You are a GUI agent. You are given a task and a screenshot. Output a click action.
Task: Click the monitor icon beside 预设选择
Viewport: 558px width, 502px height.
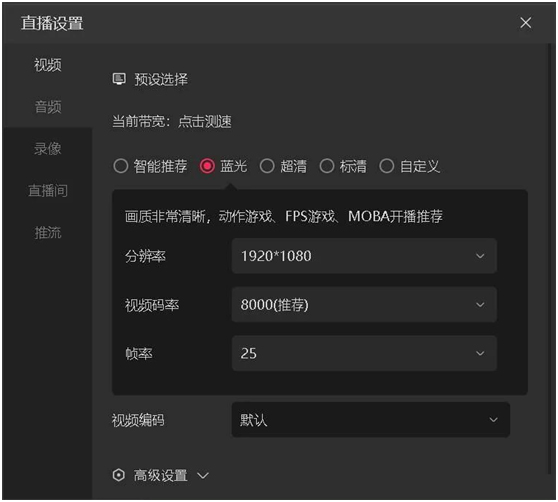[x=119, y=79]
